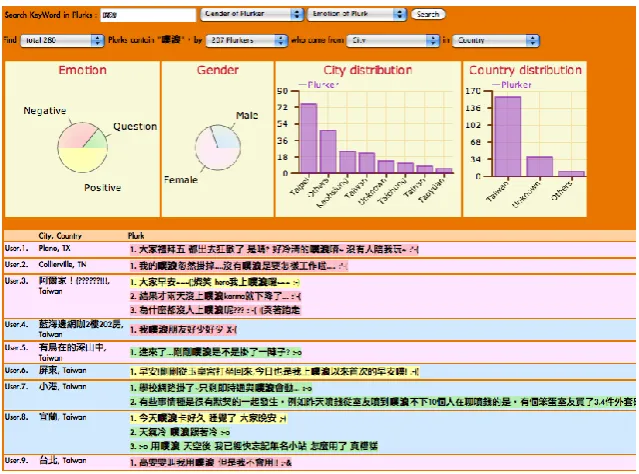Click the Unknown bar in Country distribution
This screenshot has width=639, height=474.
click(x=540, y=166)
